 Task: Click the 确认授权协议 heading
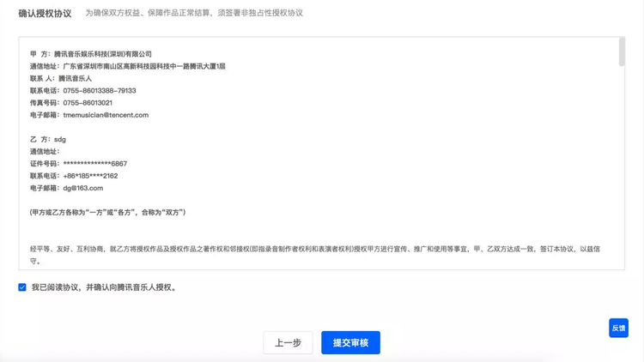[x=45, y=14]
